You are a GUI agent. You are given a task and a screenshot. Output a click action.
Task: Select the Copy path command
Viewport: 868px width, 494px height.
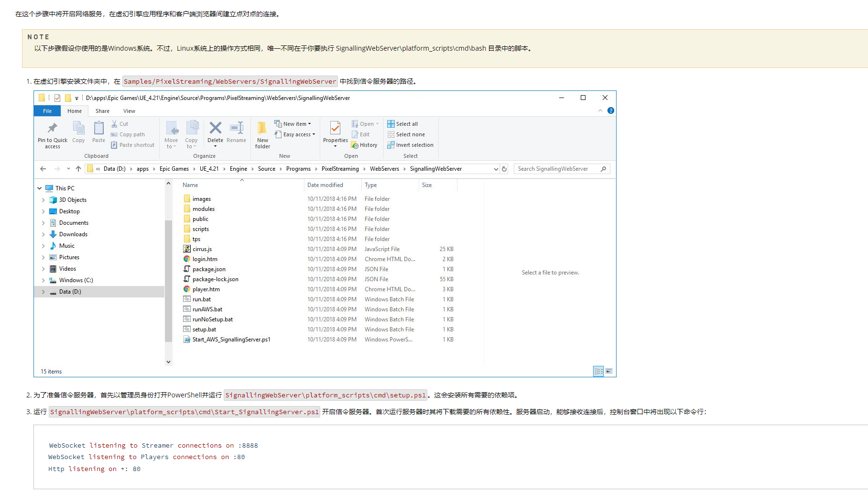tap(128, 134)
